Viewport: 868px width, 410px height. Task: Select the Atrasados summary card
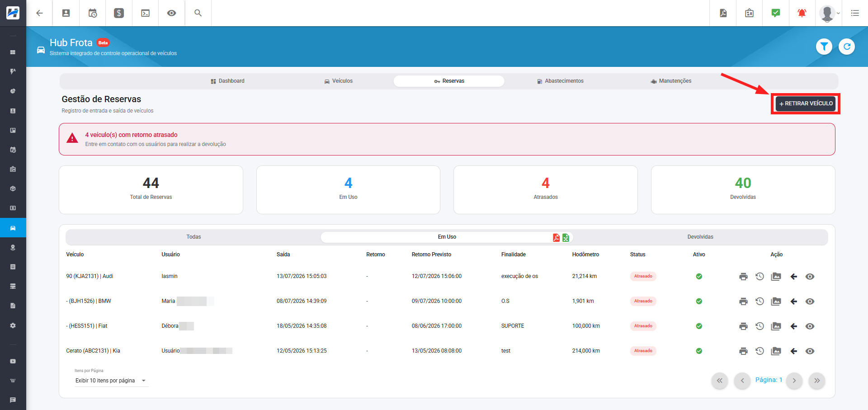click(x=546, y=190)
